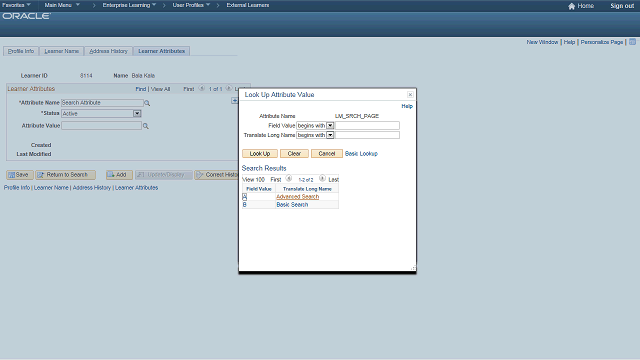Click First in search results navigation
This screenshot has width=640, height=360.
(276, 180)
